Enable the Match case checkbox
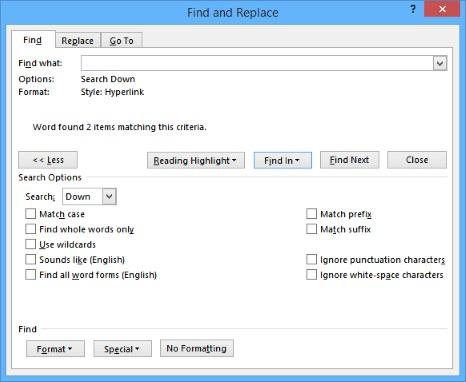 30,214
